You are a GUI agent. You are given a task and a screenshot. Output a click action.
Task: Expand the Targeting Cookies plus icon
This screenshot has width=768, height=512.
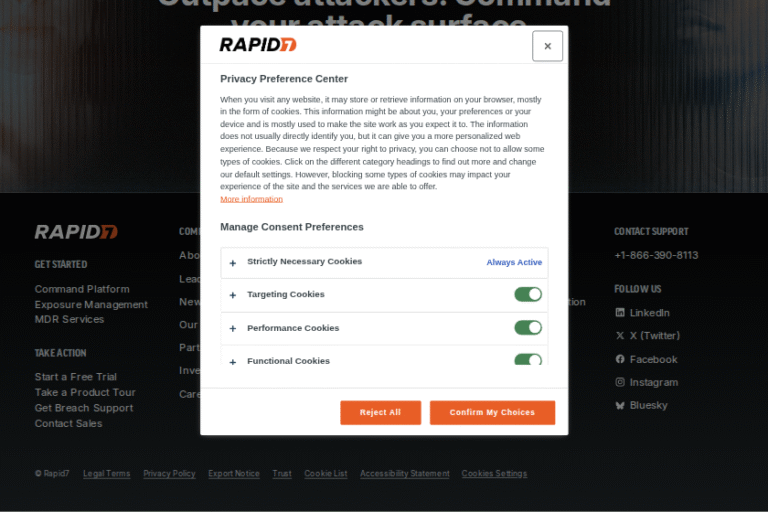tap(233, 295)
